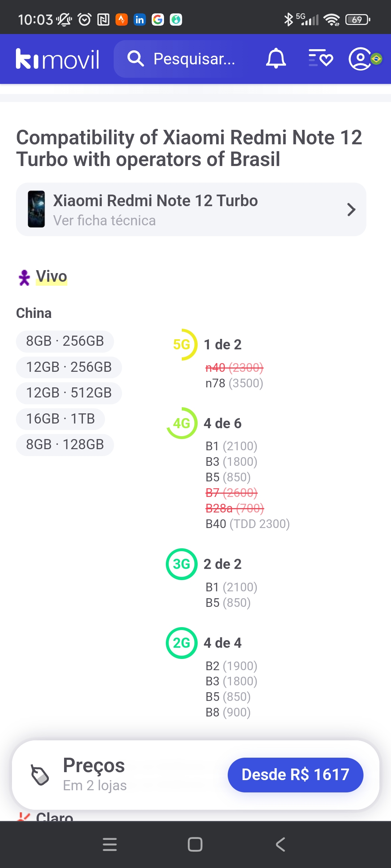This screenshot has height=868, width=391.
Task: Open the Vivo operator section heading
Action: 51,277
